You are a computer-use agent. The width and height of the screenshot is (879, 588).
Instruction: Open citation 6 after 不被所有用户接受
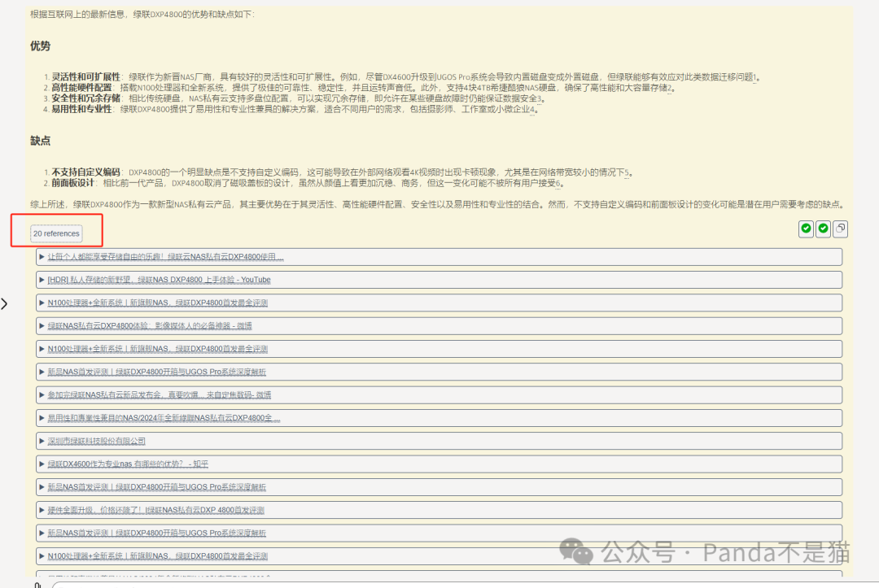[558, 183]
